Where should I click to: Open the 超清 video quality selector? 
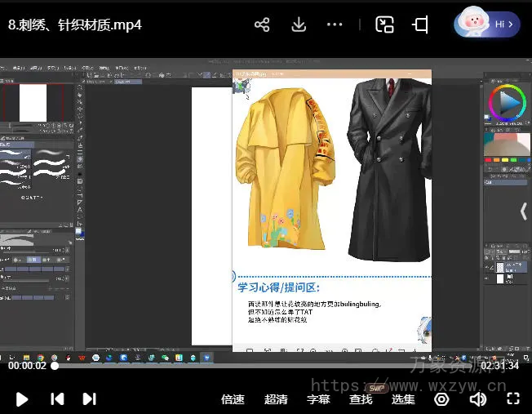276,399
